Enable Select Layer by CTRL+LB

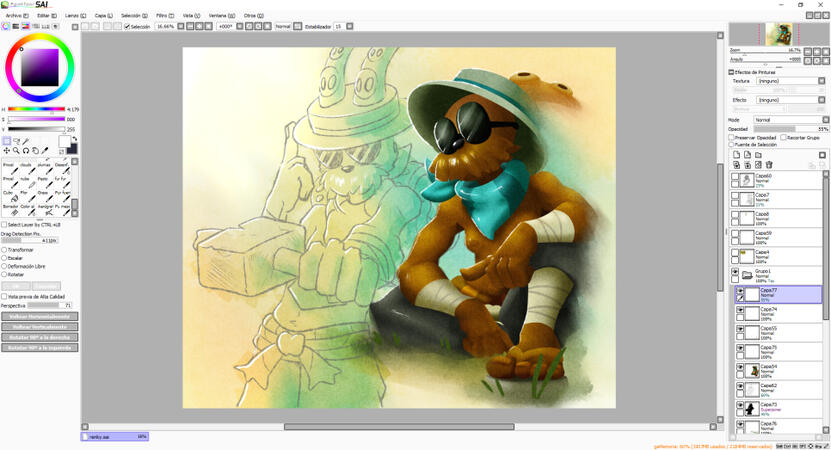click(4, 225)
